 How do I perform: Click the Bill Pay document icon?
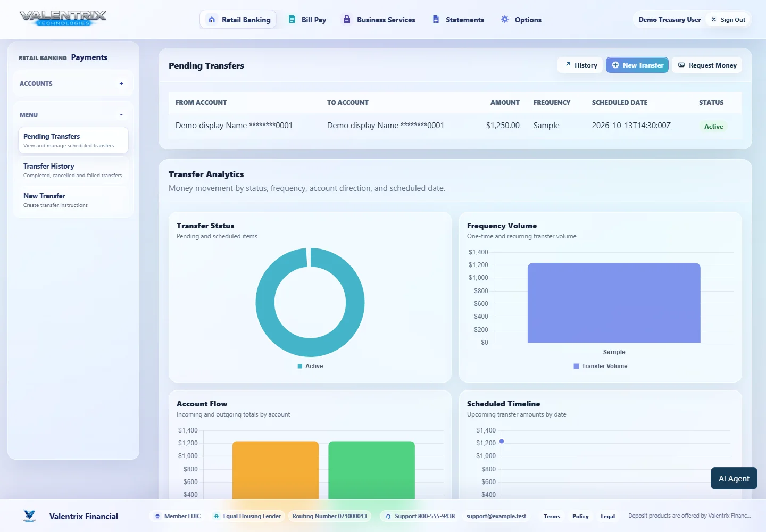point(292,19)
